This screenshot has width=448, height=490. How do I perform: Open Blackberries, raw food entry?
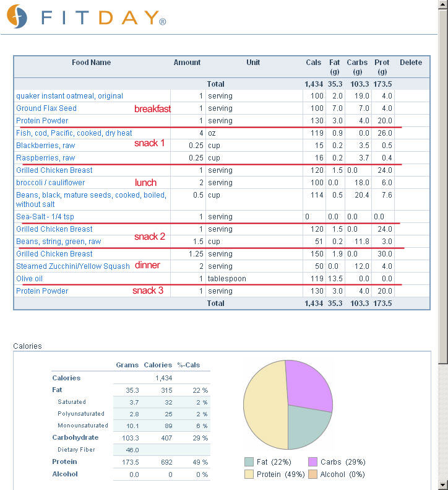pyautogui.click(x=46, y=146)
